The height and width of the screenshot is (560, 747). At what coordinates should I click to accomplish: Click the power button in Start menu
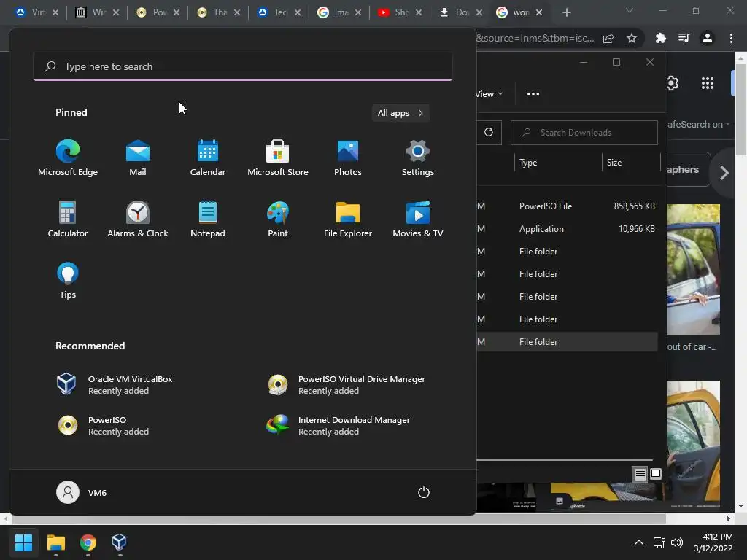pos(424,492)
